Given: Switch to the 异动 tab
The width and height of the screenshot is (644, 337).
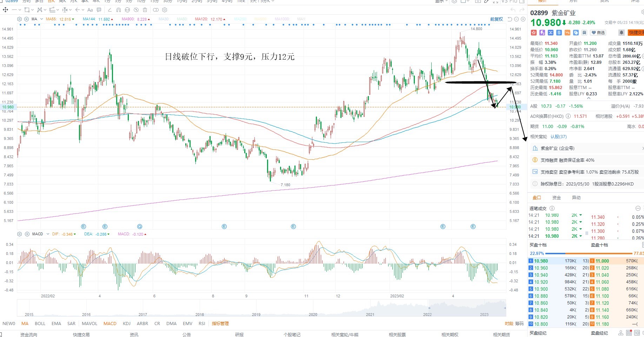Looking at the screenshot, I should (576, 198).
